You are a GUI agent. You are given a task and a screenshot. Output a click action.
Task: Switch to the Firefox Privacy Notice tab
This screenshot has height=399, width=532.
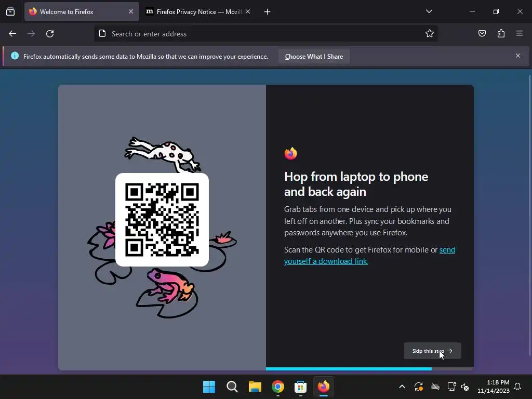click(x=198, y=11)
